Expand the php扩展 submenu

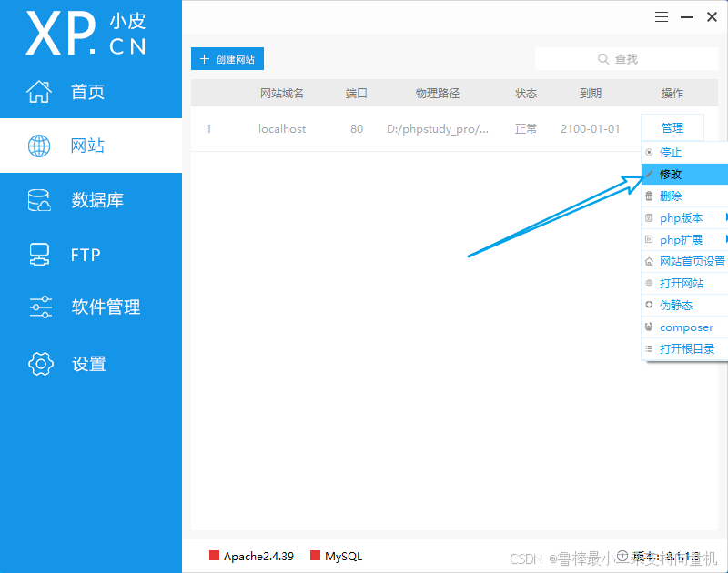pyautogui.click(x=685, y=240)
